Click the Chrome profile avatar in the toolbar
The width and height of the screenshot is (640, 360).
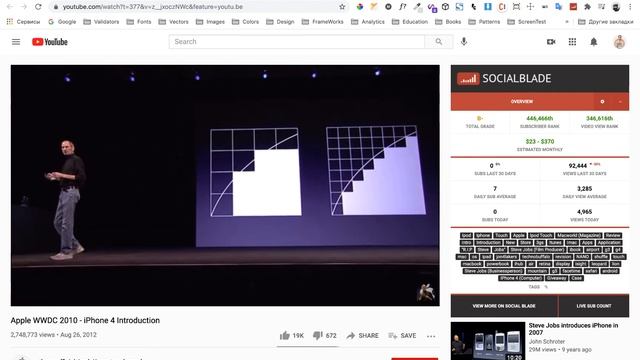616,7
